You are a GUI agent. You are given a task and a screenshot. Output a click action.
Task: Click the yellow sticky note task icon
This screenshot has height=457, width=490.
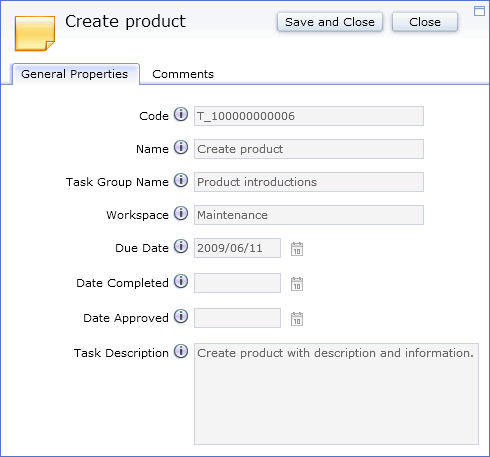point(35,33)
